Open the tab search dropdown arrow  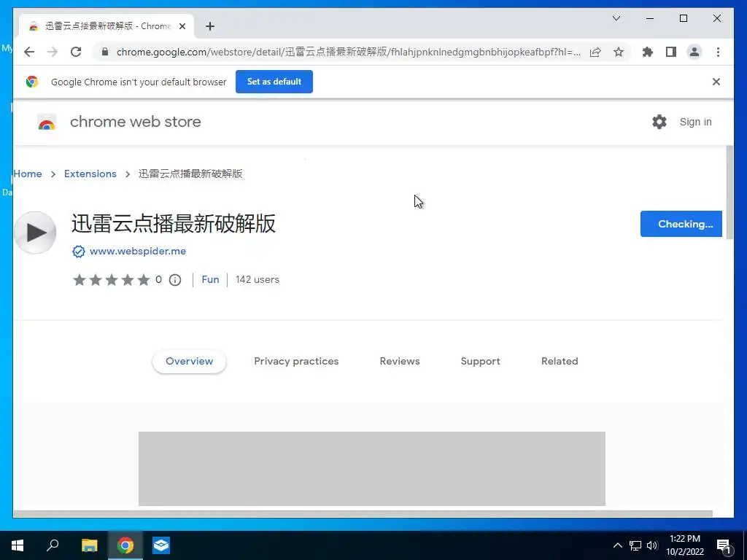tap(616, 18)
